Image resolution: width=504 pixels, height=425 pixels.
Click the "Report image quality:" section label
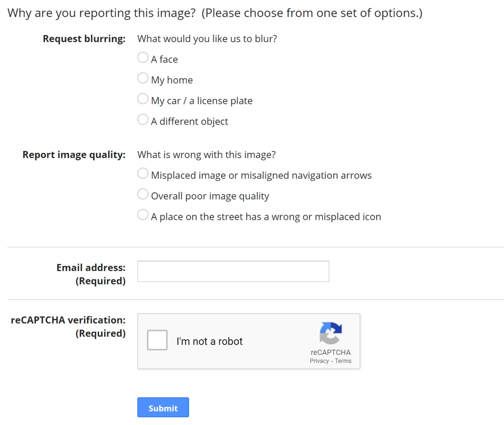[74, 155]
